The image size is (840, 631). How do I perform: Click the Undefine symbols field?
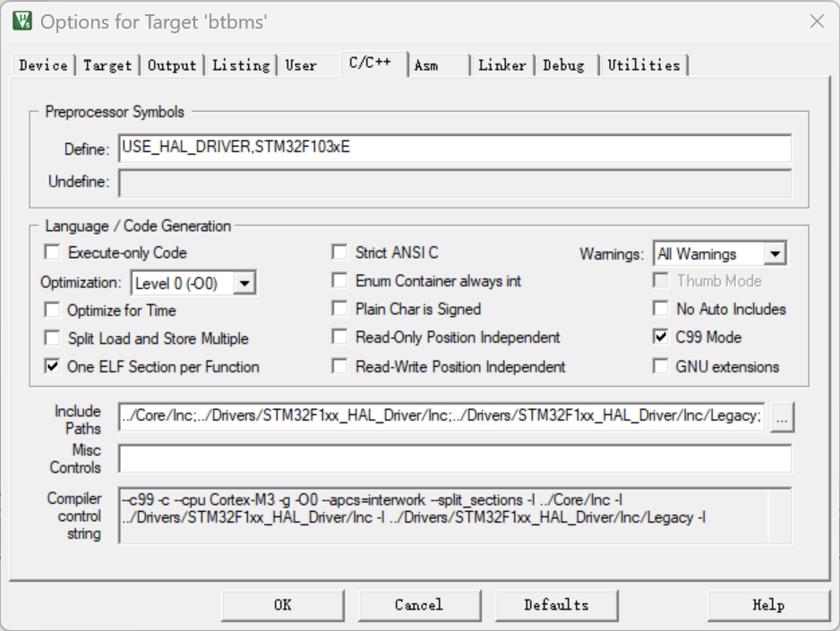(x=455, y=183)
